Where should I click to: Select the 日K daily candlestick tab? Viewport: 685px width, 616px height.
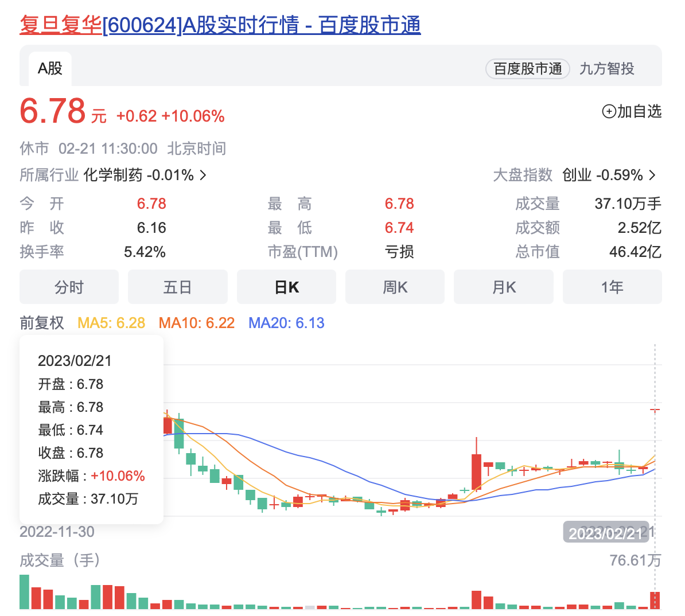pyautogui.click(x=287, y=287)
